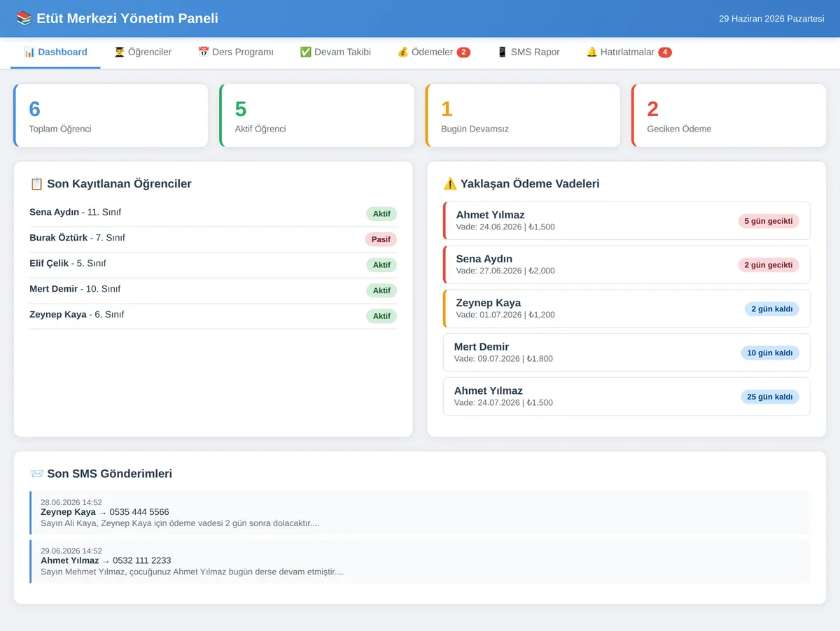Open the SMS entry dated 29.06.2026 14:52

point(420,561)
